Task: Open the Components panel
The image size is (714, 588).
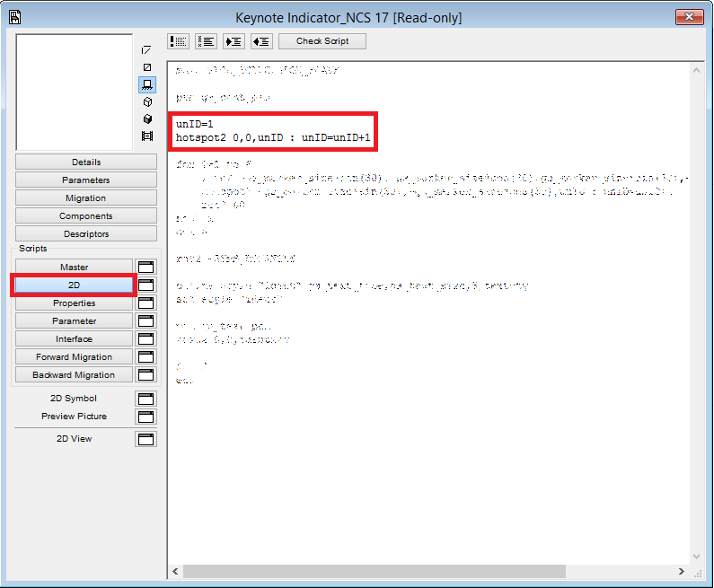Action: pos(86,215)
